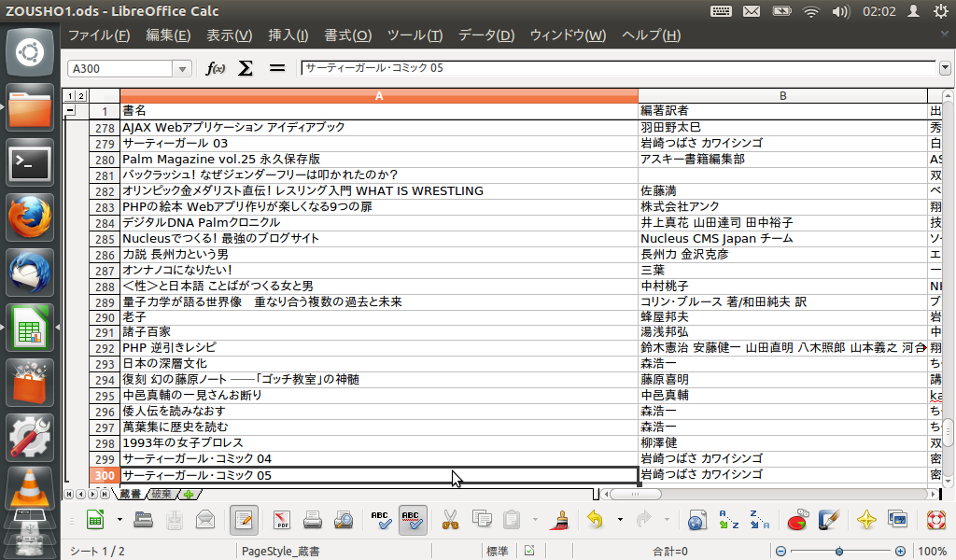Open LibreOffice Help lifebuoy icon
The width and height of the screenshot is (956, 560).
pos(935,520)
